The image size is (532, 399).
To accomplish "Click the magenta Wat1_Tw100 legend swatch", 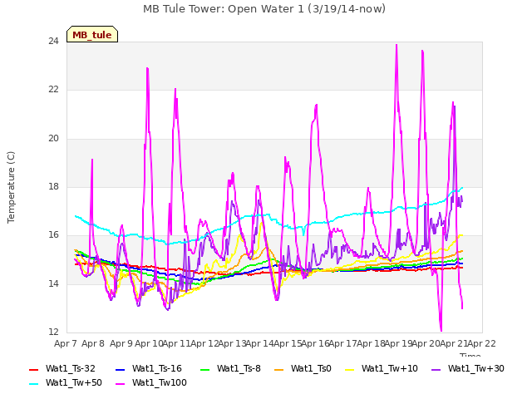I will point(121,384).
